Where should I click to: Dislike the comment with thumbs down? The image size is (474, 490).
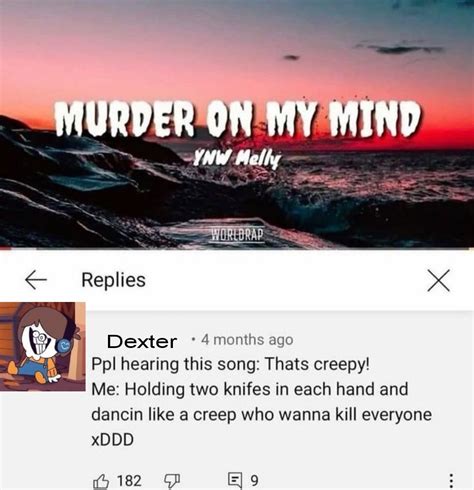pyautogui.click(x=172, y=481)
